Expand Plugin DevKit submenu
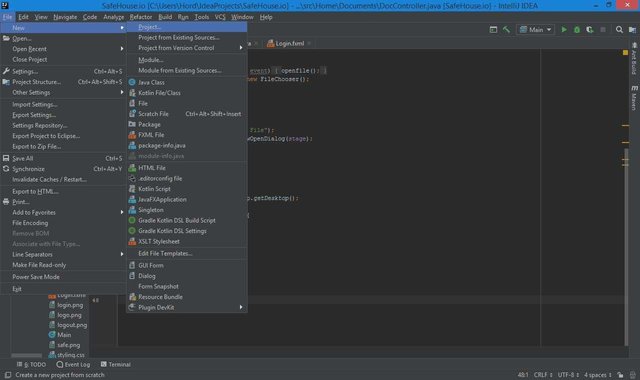The width and height of the screenshot is (640, 380). click(x=187, y=307)
